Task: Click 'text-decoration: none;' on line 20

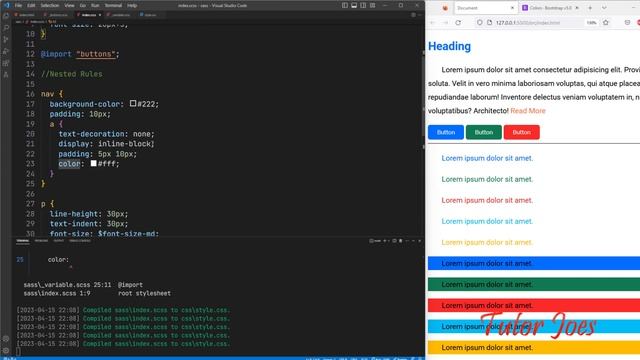Action: (x=107, y=134)
